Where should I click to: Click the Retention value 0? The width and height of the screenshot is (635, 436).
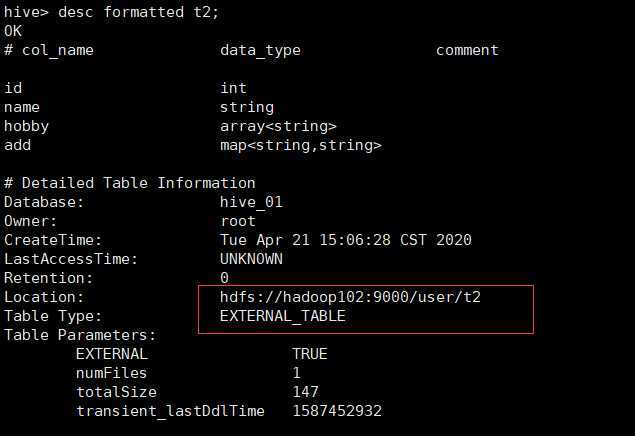tap(224, 278)
